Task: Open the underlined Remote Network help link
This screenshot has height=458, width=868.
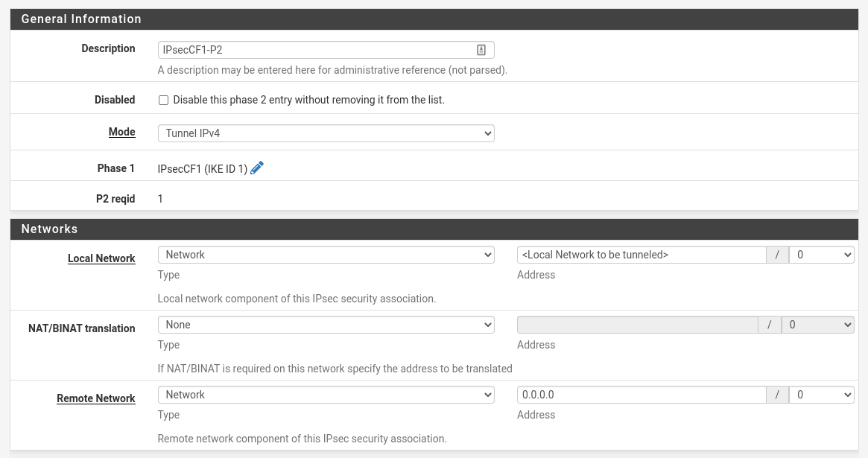Action: [96, 398]
